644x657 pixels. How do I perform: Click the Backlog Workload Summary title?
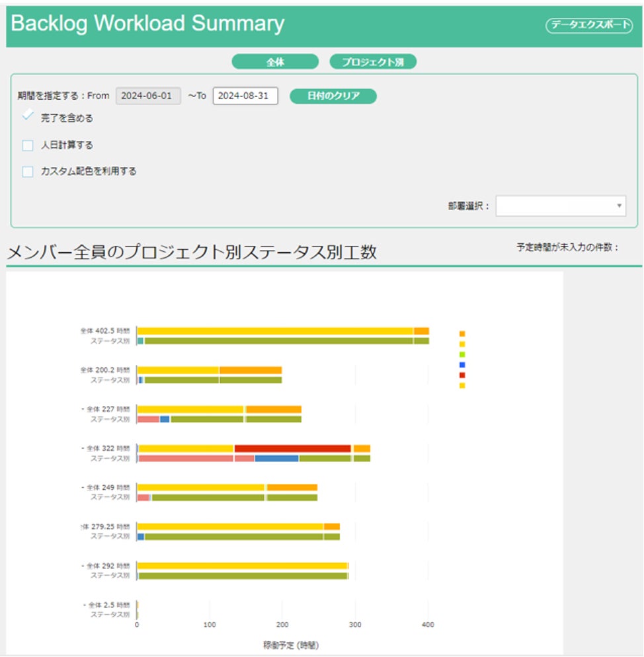(147, 24)
